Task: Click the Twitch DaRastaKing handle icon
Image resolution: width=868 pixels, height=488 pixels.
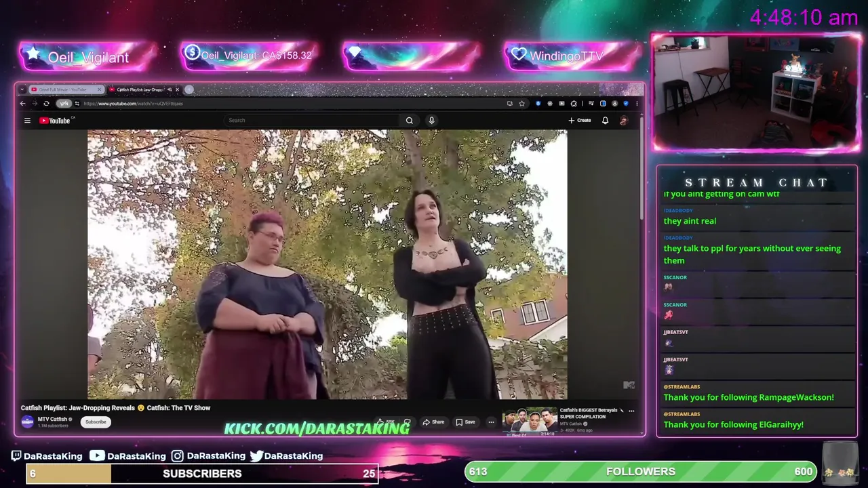Action: pyautogui.click(x=16, y=455)
